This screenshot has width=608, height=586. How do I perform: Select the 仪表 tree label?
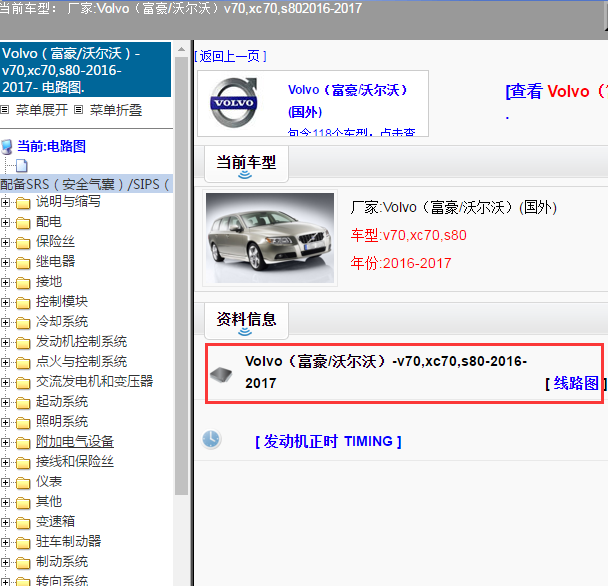[49, 481]
